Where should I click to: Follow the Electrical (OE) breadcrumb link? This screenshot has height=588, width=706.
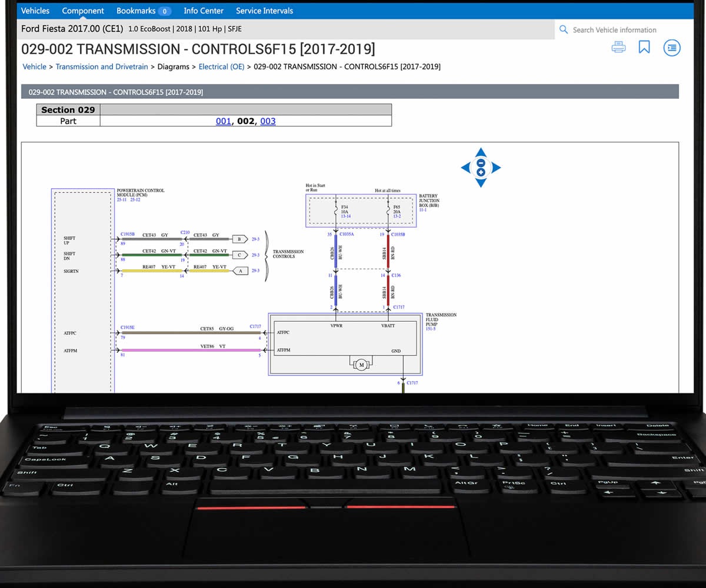pos(221,66)
